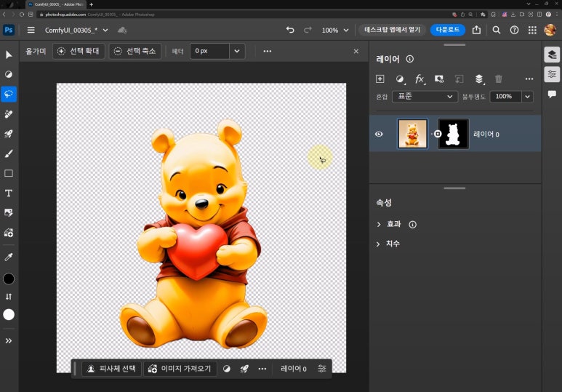Click Open in desktop app button
The width and height of the screenshot is (562, 392).
click(x=392, y=30)
